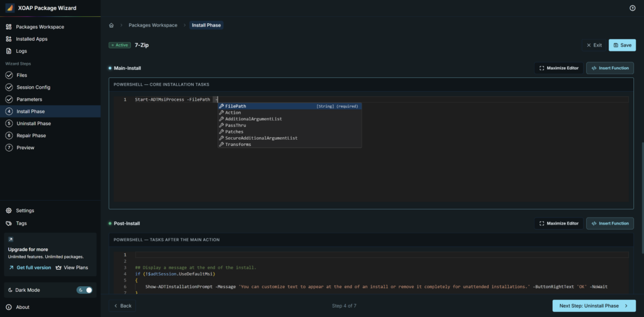
Task: Click the Step 4 of 7 text
Action: [x=344, y=306]
